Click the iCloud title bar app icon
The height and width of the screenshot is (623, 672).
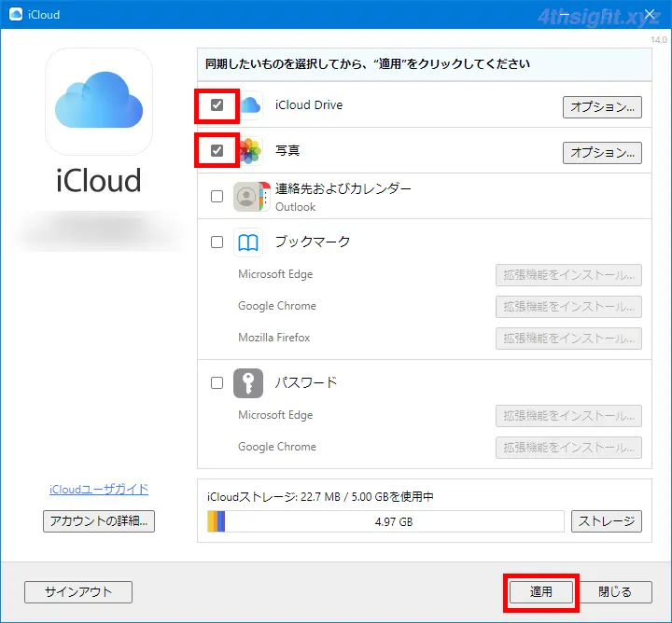coord(16,14)
